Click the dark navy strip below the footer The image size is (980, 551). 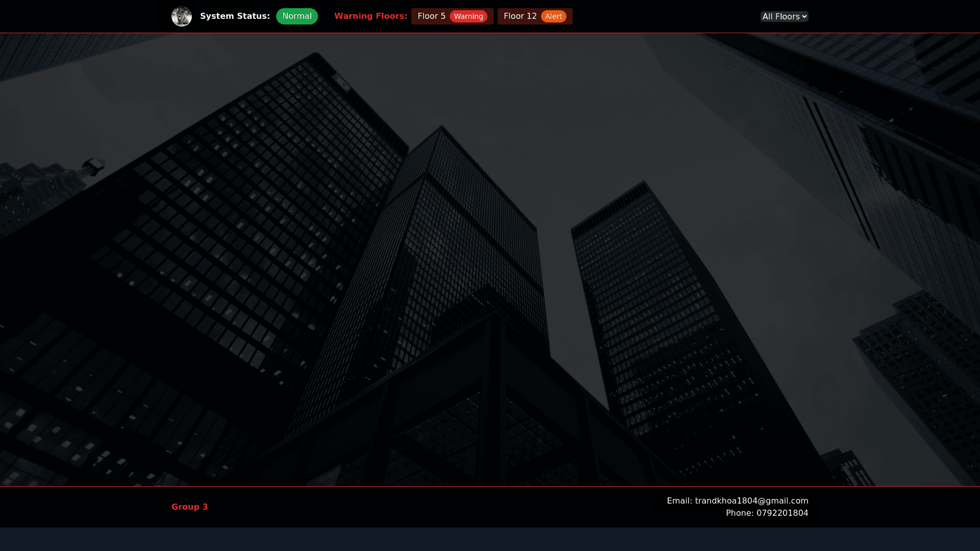click(490, 539)
